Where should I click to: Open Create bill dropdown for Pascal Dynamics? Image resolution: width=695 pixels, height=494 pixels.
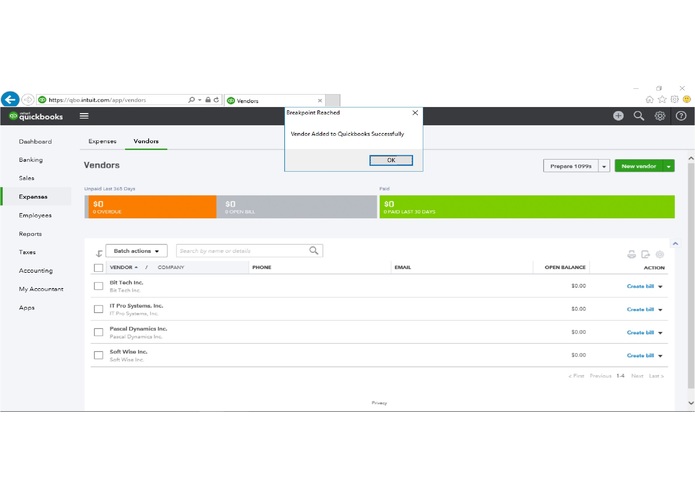660,333
